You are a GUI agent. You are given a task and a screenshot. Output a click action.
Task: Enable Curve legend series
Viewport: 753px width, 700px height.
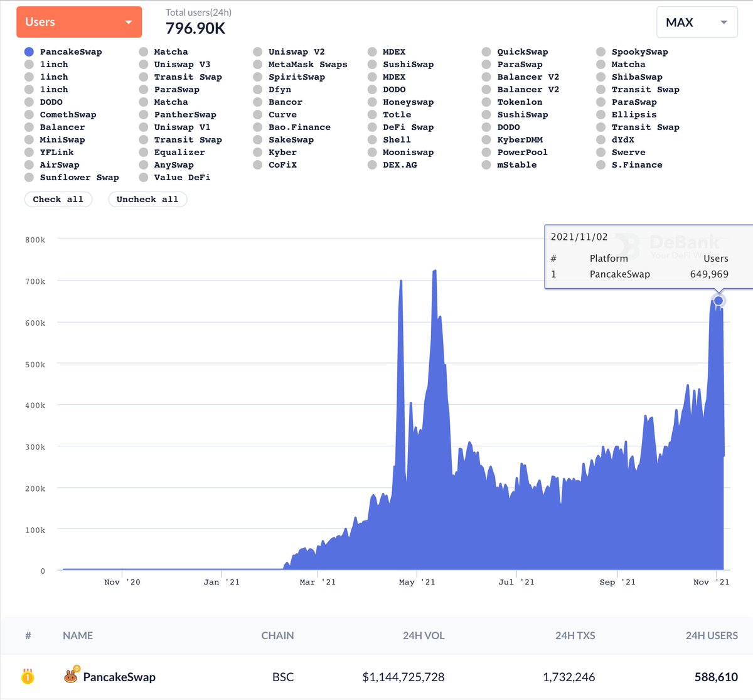(x=275, y=115)
